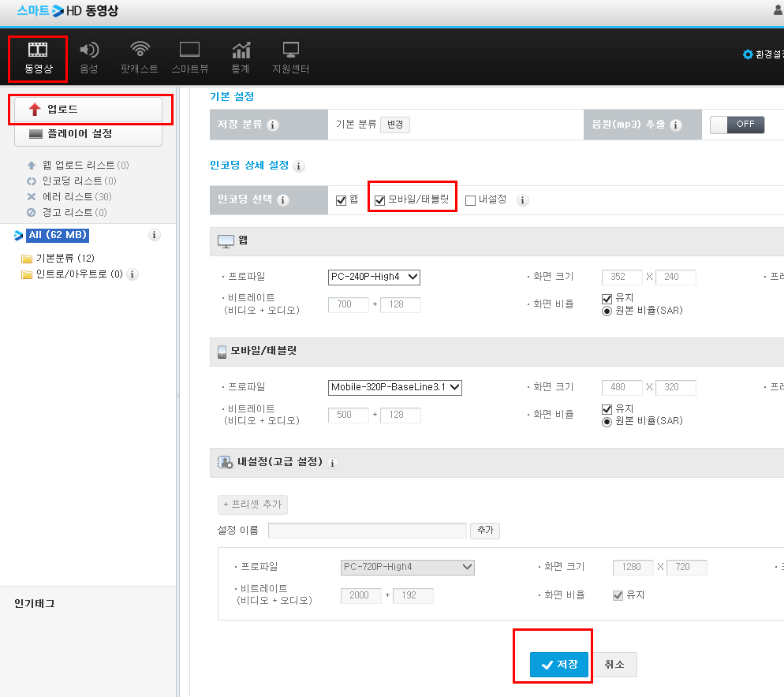Toggle the 음원(mp3) 추출 OFF switch

pyautogui.click(x=737, y=125)
